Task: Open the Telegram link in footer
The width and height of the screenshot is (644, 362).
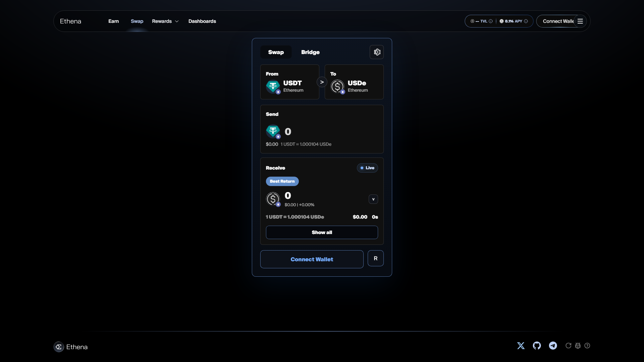Action: click(x=553, y=346)
